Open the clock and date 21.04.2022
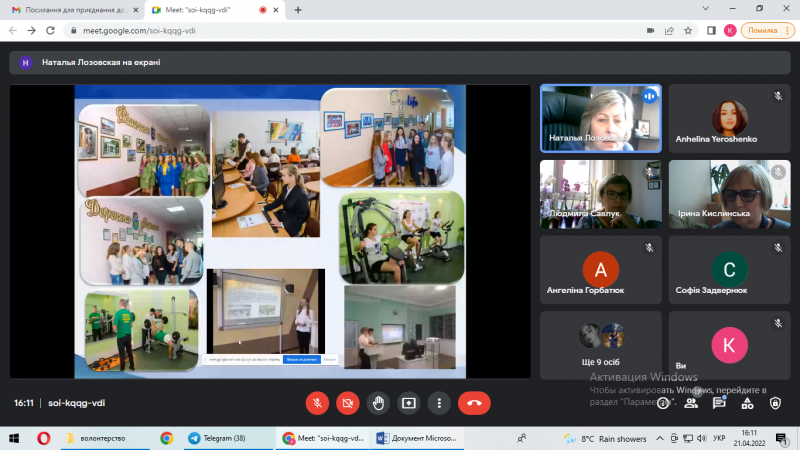800x450 pixels. pos(749,438)
